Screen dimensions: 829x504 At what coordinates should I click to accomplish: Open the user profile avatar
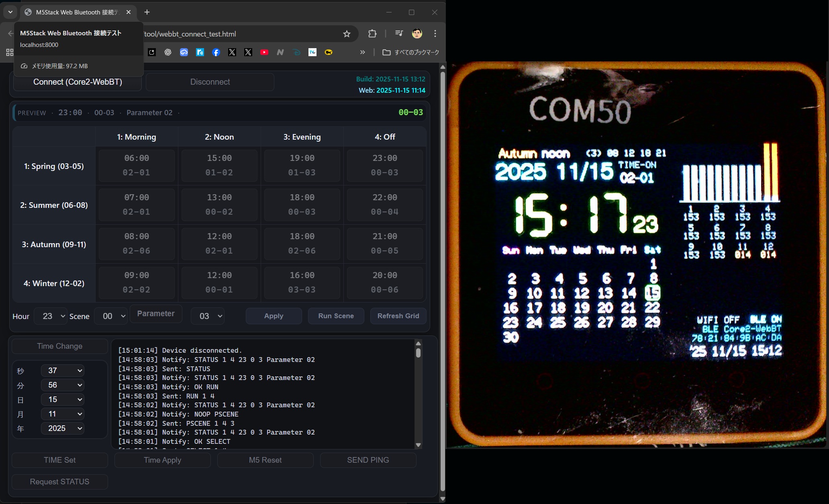coord(417,34)
